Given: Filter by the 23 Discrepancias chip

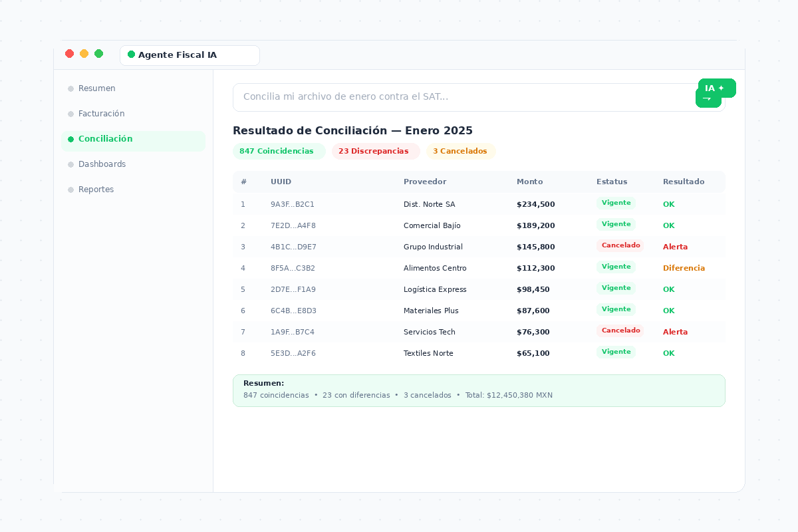Looking at the screenshot, I should 376,151.
